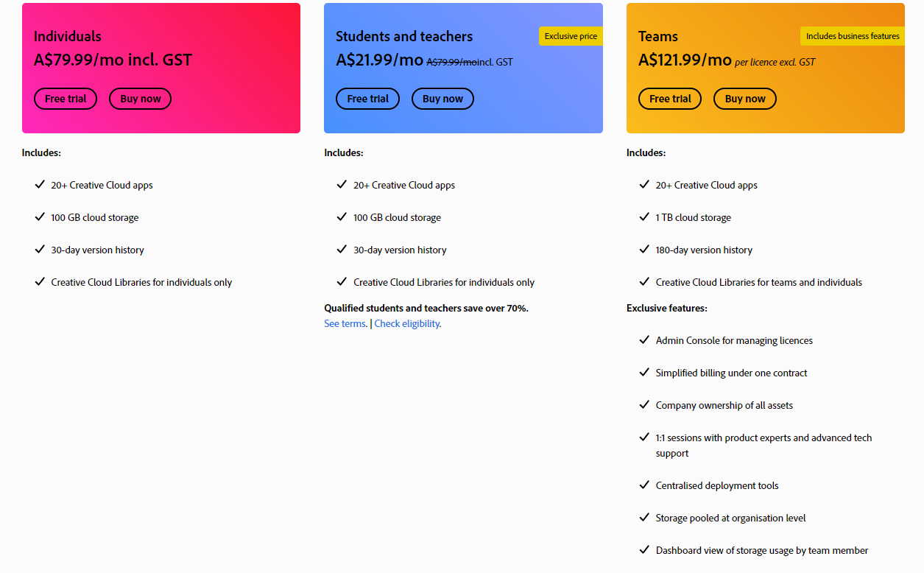
Task: Click the Includes business features badge
Action: 852,36
